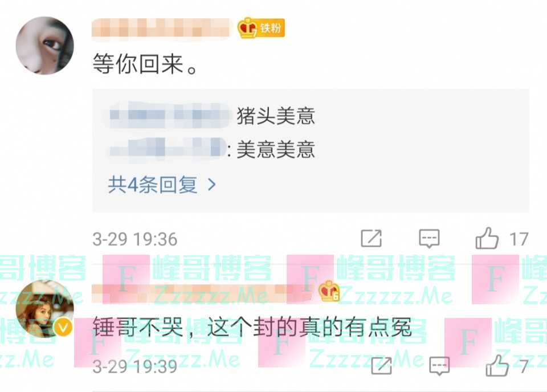Open the verified commenter's avatar photo
Screen dimensions: 547x392
(x=44, y=309)
